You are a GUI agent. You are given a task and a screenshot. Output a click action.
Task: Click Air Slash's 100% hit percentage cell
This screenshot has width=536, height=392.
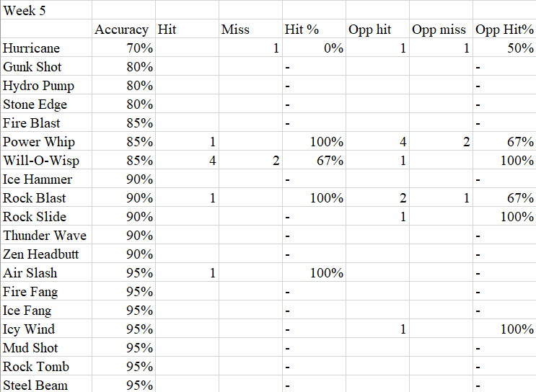click(314, 273)
